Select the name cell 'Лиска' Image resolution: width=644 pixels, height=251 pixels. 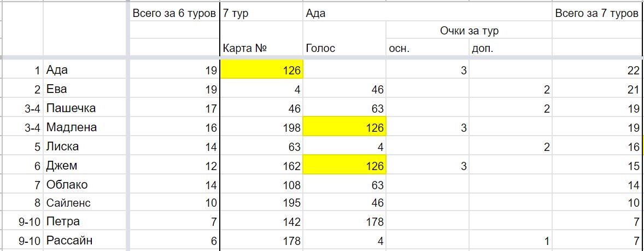tap(85, 146)
